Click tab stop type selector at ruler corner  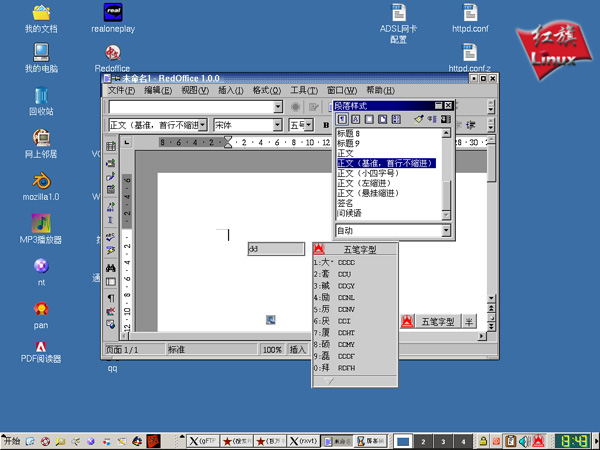point(127,142)
